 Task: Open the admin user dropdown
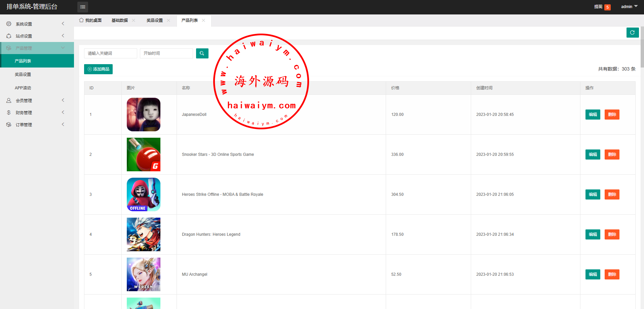pyautogui.click(x=629, y=7)
